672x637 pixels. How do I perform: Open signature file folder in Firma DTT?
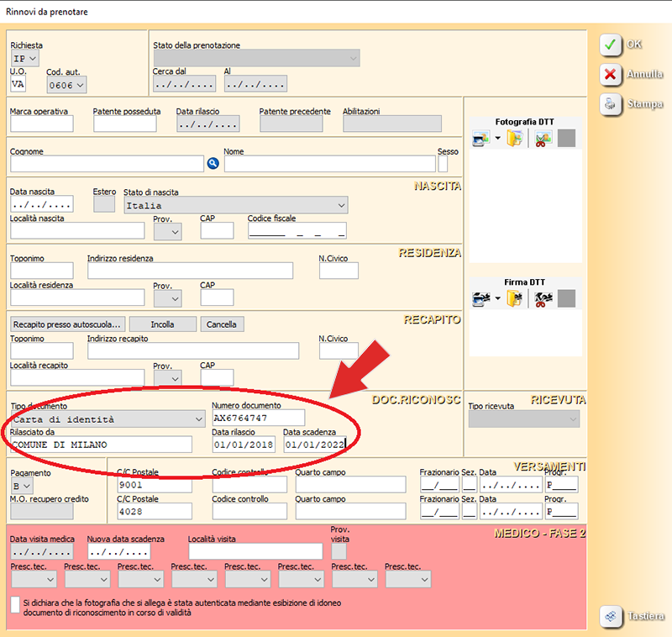point(515,298)
